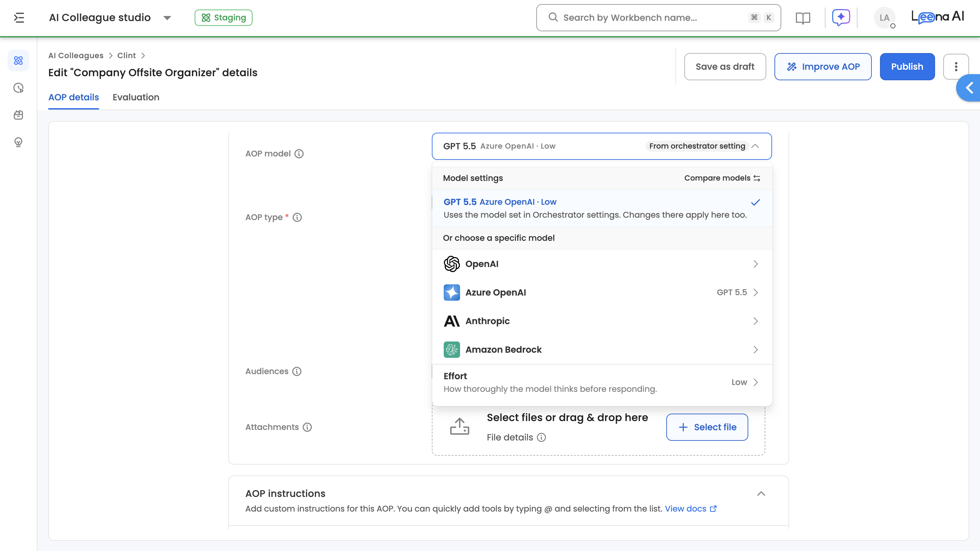Click the 'Or choose a specific model' heading
The height and width of the screenshot is (551, 980).
[499, 238]
